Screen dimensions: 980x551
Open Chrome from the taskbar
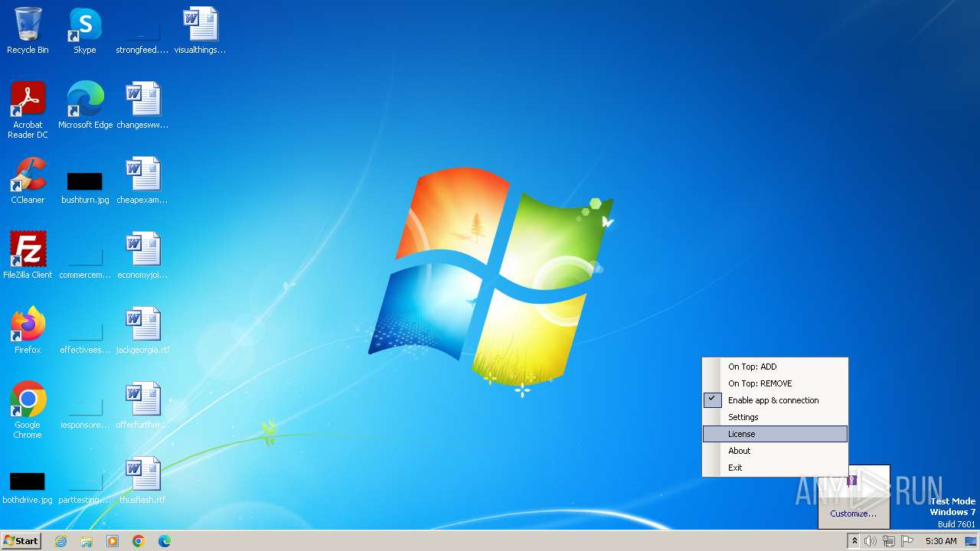point(139,541)
